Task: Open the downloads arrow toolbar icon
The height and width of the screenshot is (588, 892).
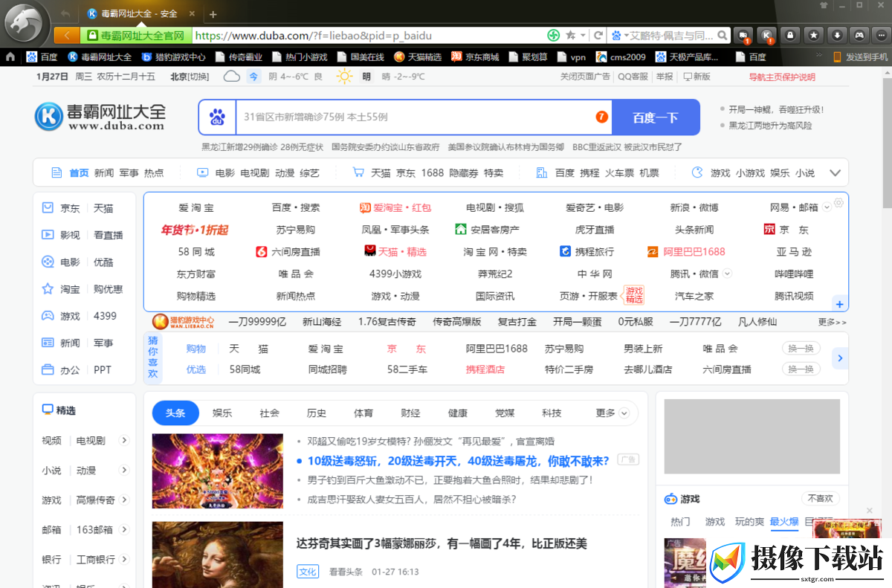Action: pyautogui.click(x=836, y=35)
